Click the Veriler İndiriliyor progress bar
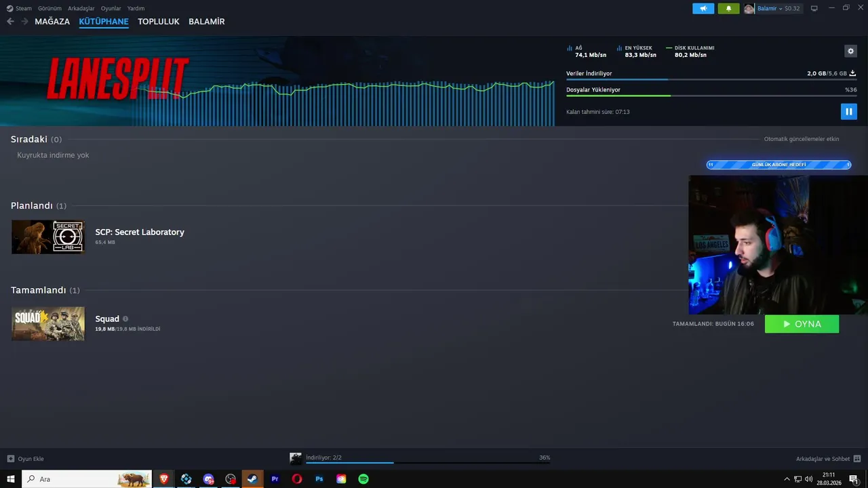Viewport: 868px width, 488px height. pos(711,79)
